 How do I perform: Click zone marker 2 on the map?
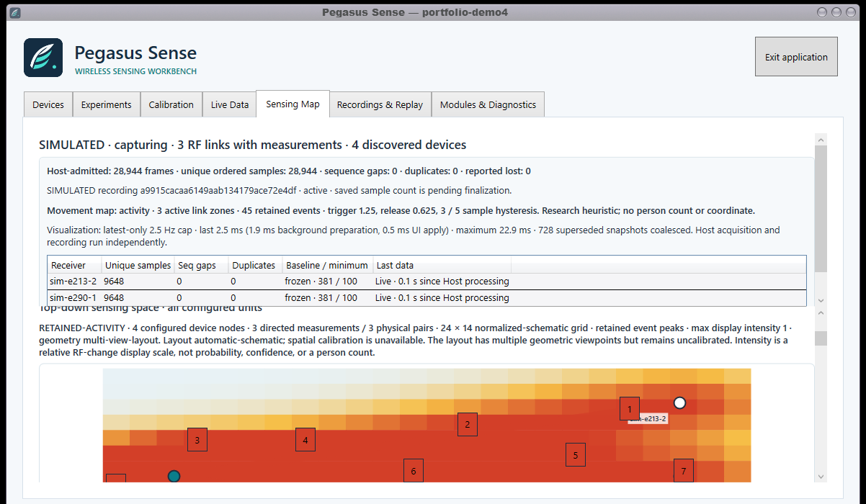pyautogui.click(x=468, y=424)
